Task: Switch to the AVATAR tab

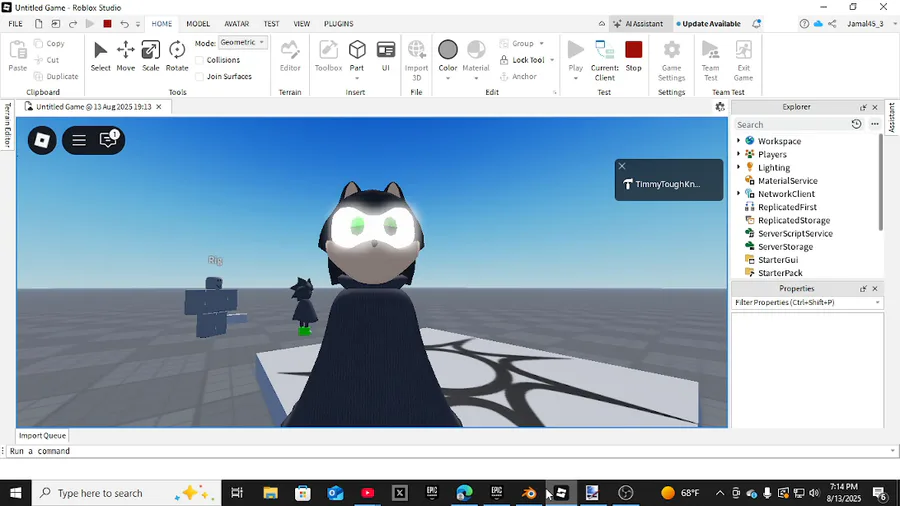Action: pos(236,24)
